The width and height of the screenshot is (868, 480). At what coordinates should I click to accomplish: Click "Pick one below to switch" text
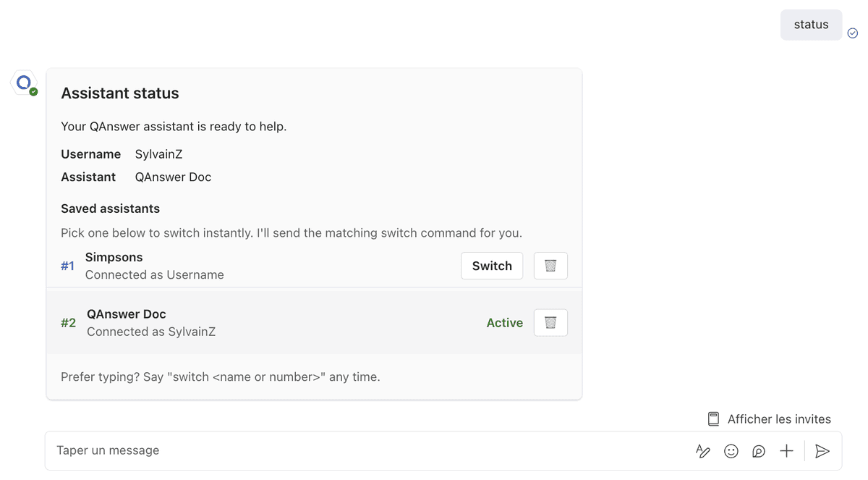point(292,233)
